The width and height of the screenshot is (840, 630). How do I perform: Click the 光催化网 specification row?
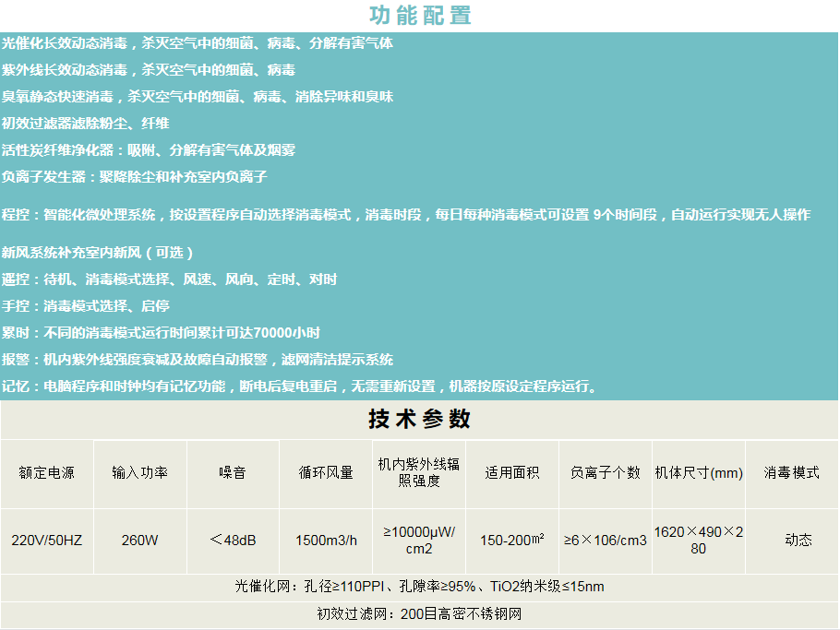pyautogui.click(x=420, y=587)
